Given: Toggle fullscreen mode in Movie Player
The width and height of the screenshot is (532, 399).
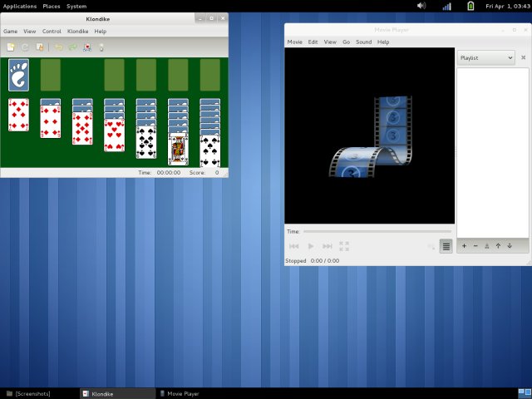Looking at the screenshot, I should click(344, 246).
